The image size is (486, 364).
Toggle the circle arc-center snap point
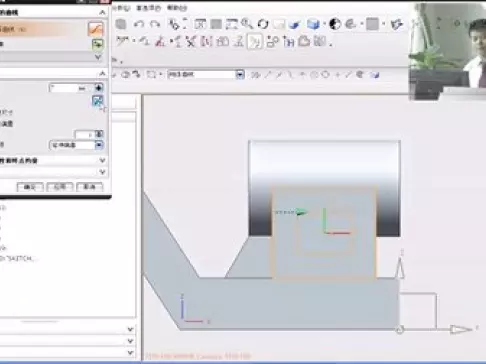[326, 75]
